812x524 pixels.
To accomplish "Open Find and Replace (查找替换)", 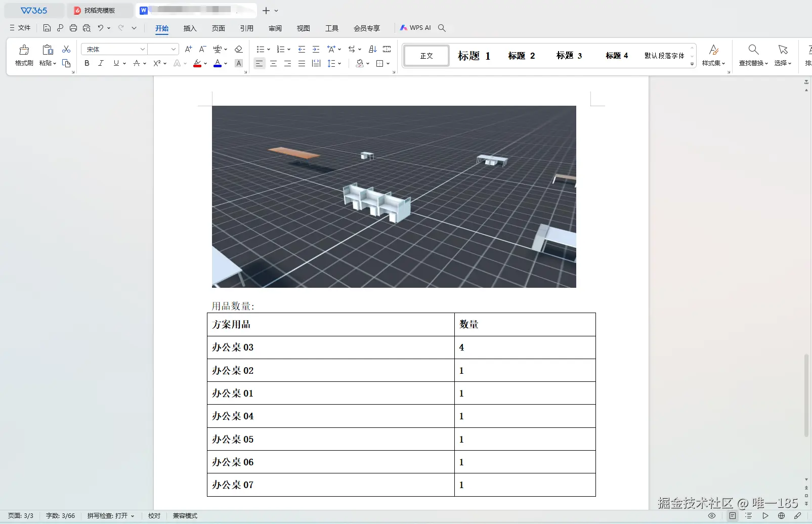I will pyautogui.click(x=753, y=56).
